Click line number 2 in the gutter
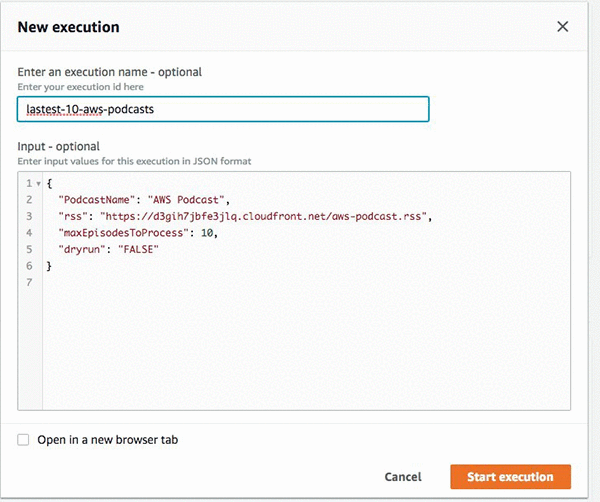 tap(28, 200)
